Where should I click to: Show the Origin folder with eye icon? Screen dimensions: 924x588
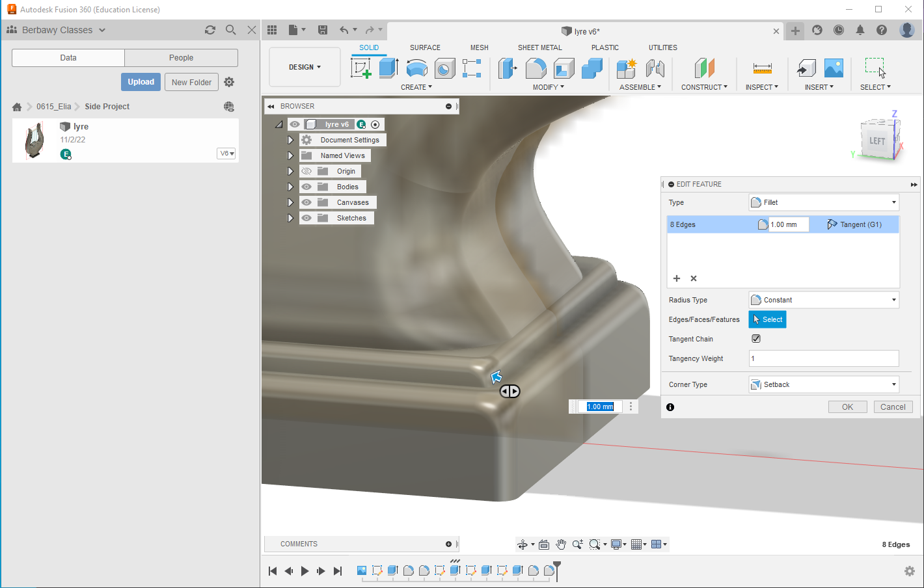click(x=306, y=171)
